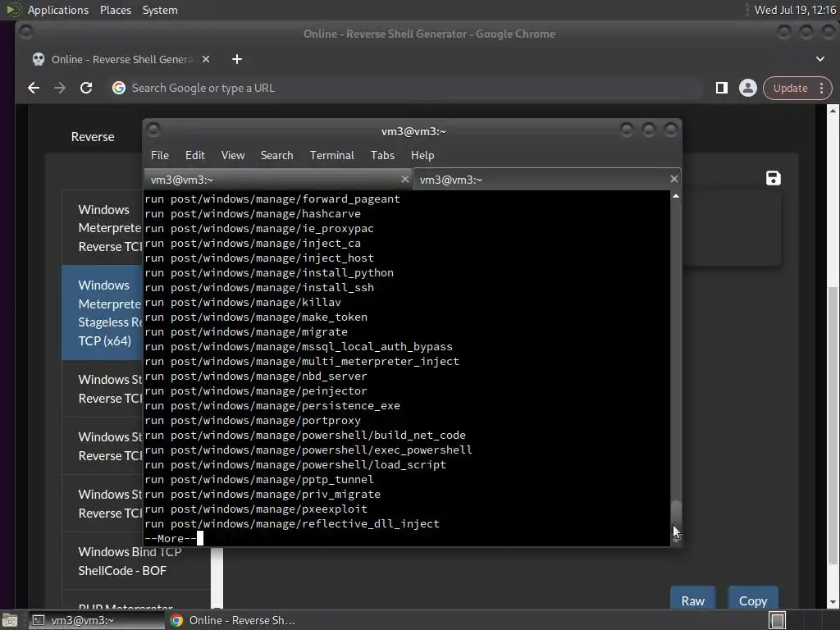This screenshot has width=840, height=630.
Task: Click the line post/windows/manage/portproxy
Action: (253, 421)
